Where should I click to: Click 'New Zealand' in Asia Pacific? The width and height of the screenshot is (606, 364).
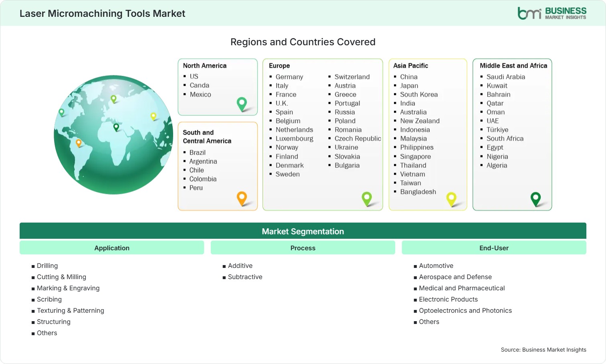(420, 121)
